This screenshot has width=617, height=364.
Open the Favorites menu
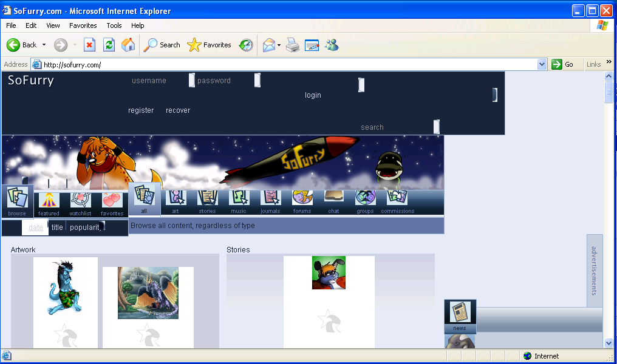(83, 25)
